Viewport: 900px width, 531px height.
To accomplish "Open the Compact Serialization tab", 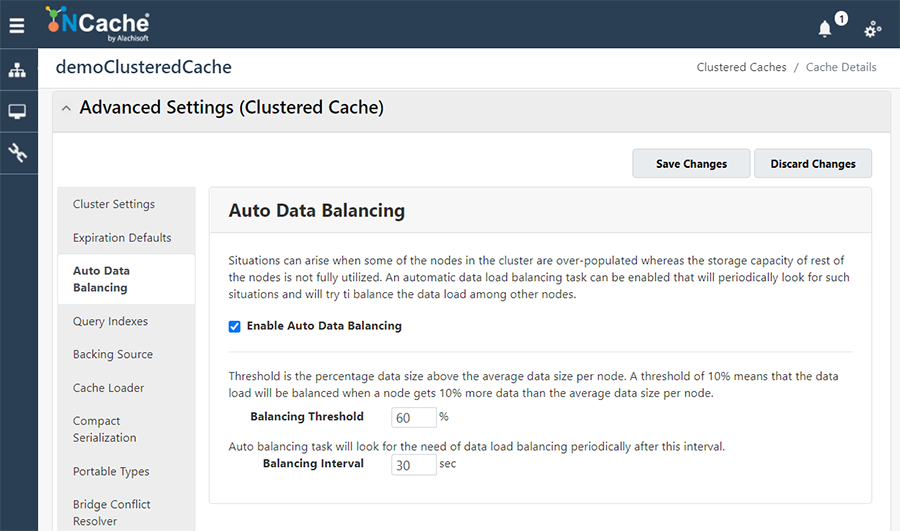I will [104, 429].
